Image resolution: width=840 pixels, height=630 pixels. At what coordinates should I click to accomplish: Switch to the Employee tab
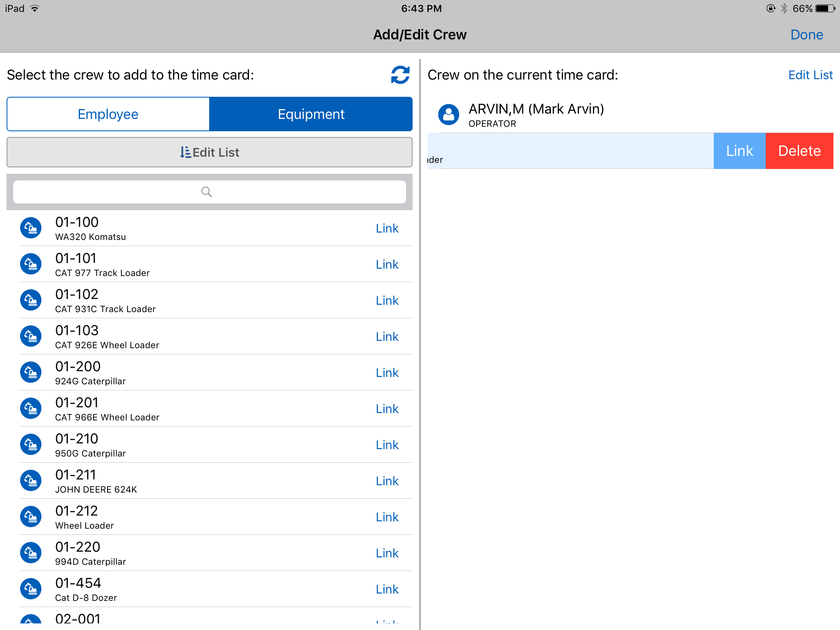(x=108, y=114)
